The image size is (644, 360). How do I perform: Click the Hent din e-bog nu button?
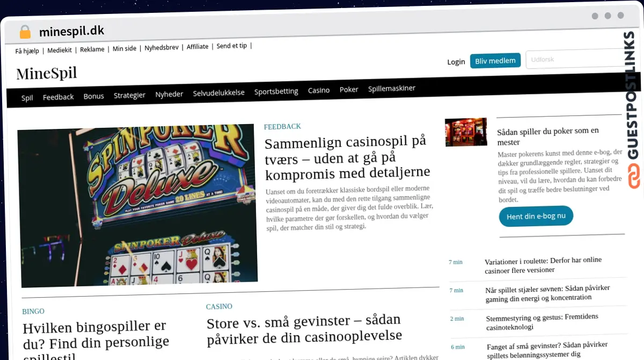click(536, 217)
